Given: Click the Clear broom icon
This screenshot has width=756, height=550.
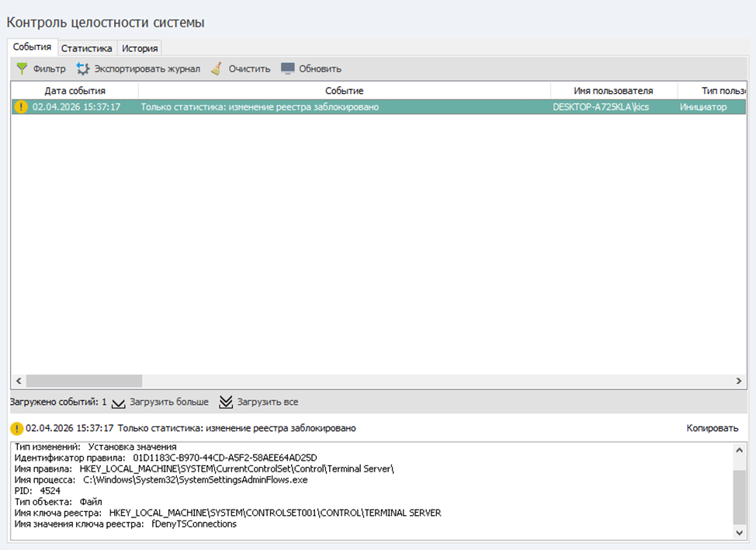Looking at the screenshot, I should click(217, 68).
